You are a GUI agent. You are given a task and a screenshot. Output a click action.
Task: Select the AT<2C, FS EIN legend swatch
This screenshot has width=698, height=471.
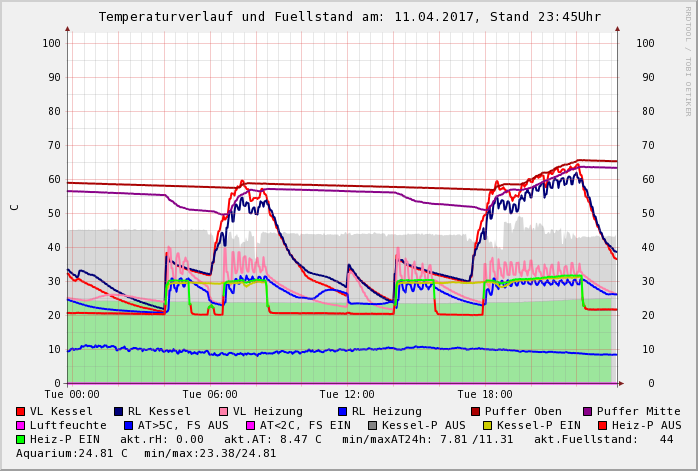click(x=250, y=425)
